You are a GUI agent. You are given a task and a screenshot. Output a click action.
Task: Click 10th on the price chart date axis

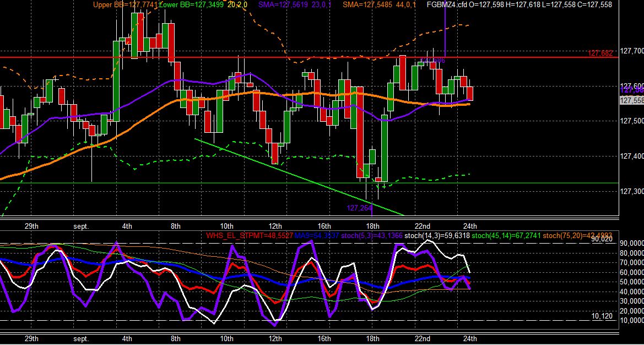(x=226, y=227)
